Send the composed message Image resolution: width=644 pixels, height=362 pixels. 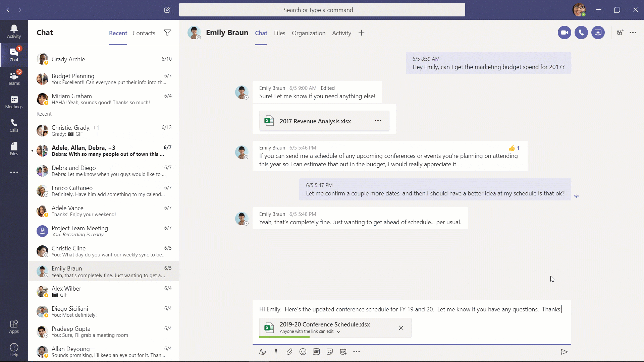(565, 352)
